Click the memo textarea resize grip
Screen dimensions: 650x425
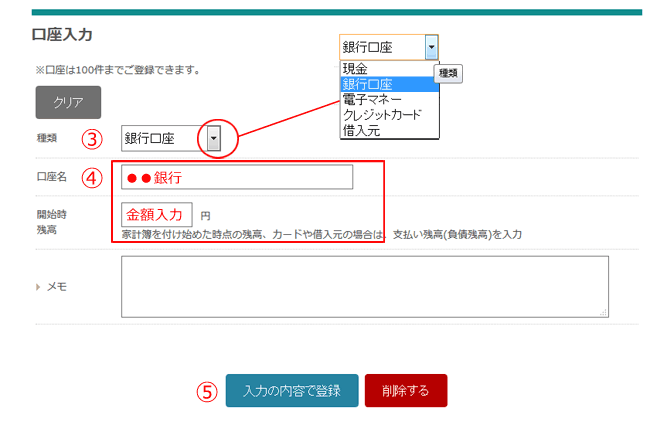coord(604,313)
